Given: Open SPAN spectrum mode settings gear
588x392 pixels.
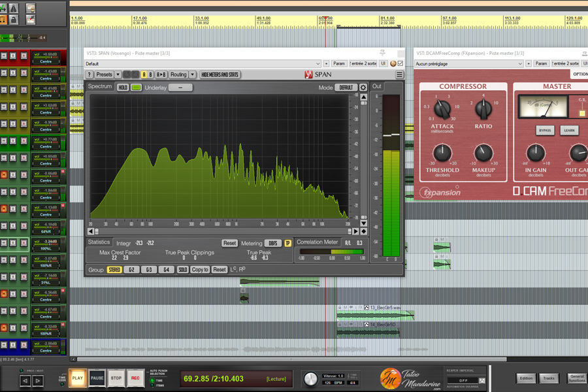Looking at the screenshot, I should tap(363, 88).
